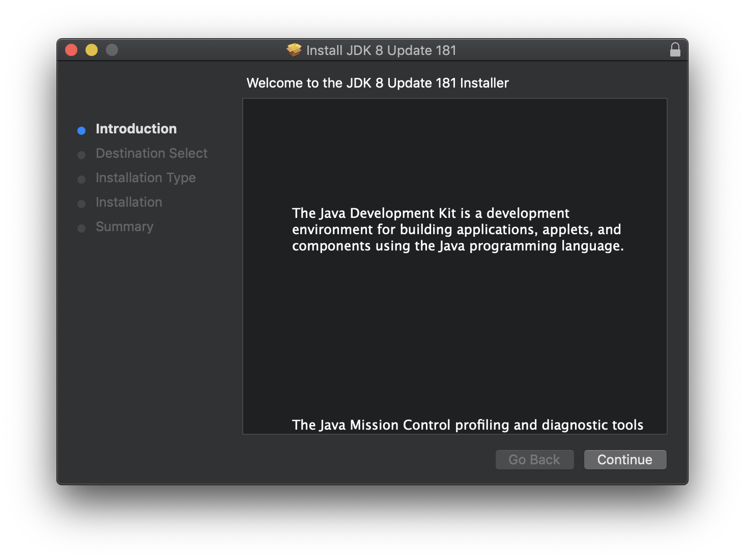The width and height of the screenshot is (745, 560).
Task: Click the package icon beside window title
Action: [x=294, y=50]
